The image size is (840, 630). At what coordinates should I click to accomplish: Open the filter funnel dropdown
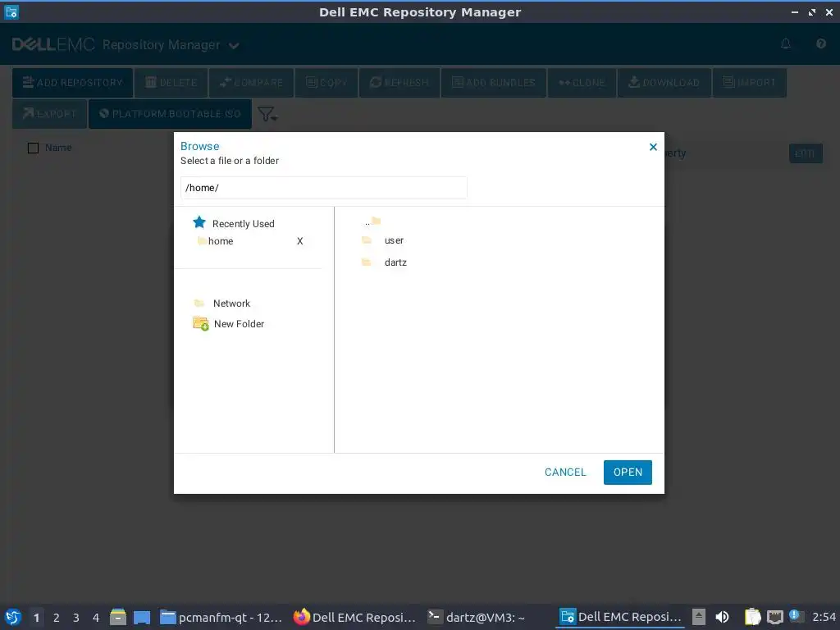pyautogui.click(x=267, y=114)
